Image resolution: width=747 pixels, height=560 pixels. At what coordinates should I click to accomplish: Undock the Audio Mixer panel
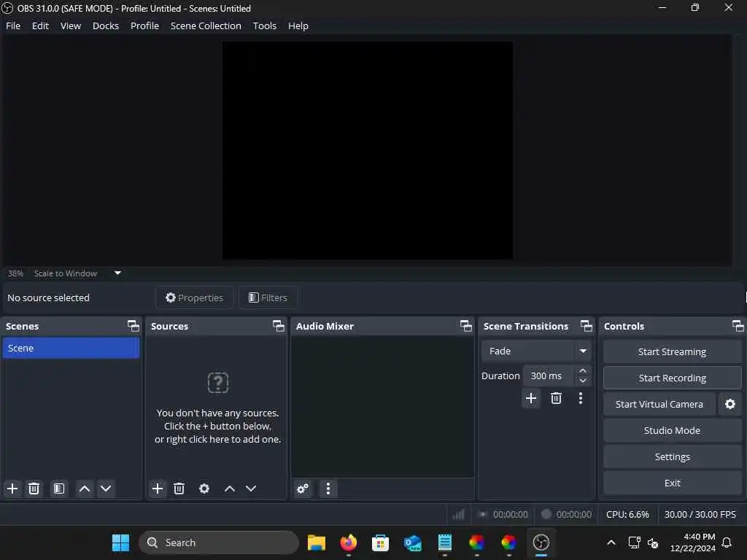click(x=466, y=326)
